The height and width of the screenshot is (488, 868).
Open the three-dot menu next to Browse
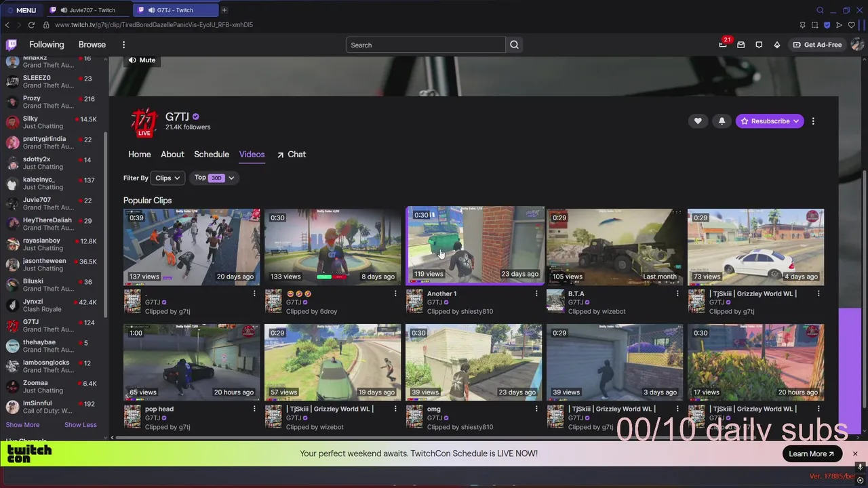coord(123,45)
